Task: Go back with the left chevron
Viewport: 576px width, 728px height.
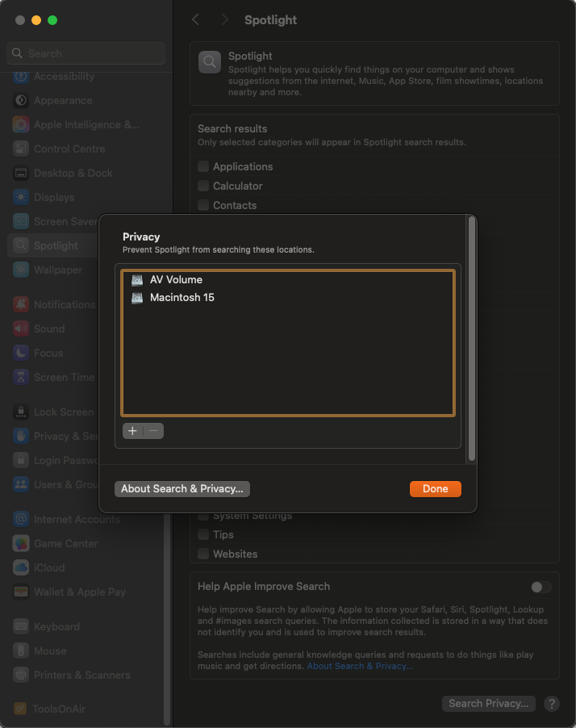Action: (x=196, y=19)
